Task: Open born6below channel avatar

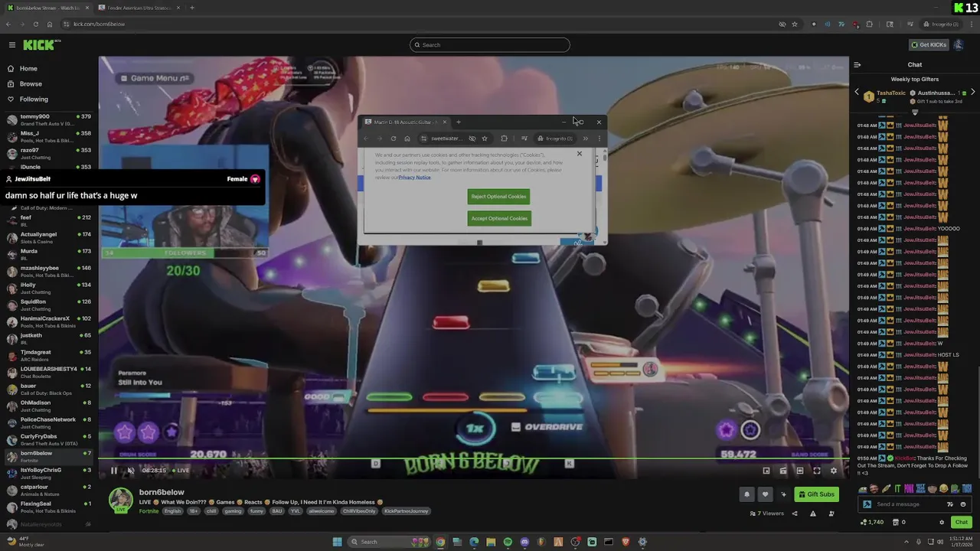Action: 120,500
